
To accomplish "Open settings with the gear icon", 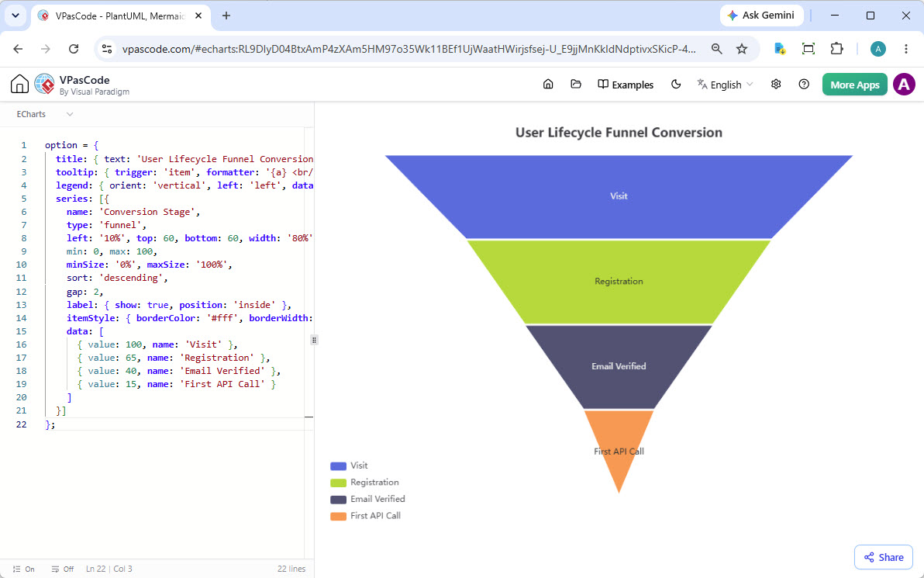I will point(776,85).
